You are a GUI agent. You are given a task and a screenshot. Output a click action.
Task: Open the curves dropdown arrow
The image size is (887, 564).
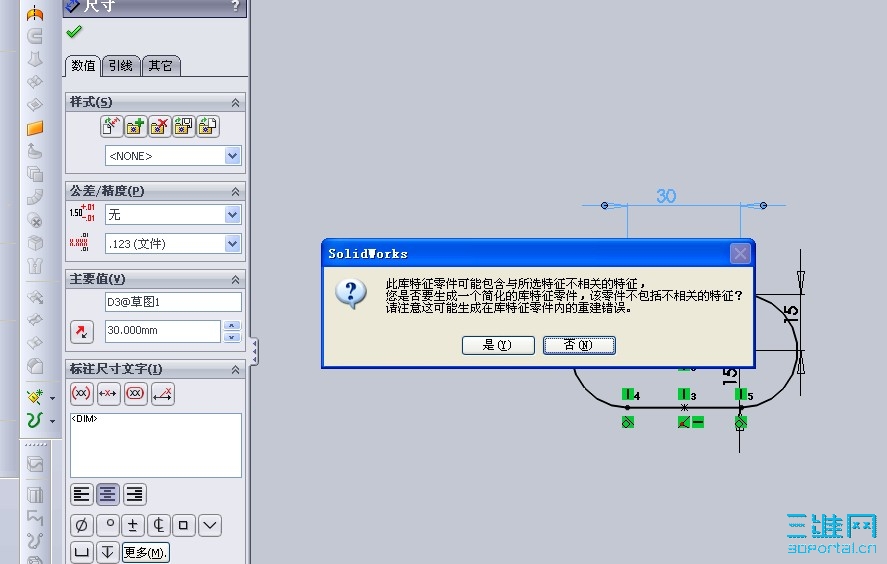(x=53, y=421)
